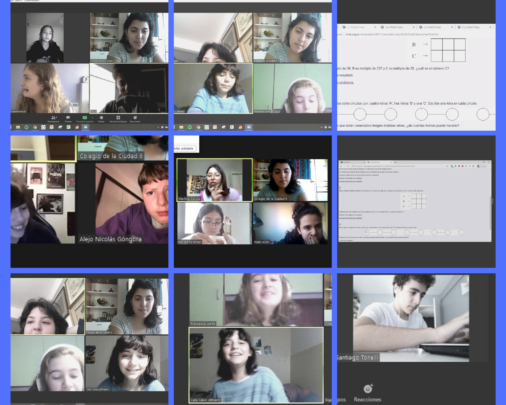Click the first circle in the letters puzzle

(x=360, y=114)
